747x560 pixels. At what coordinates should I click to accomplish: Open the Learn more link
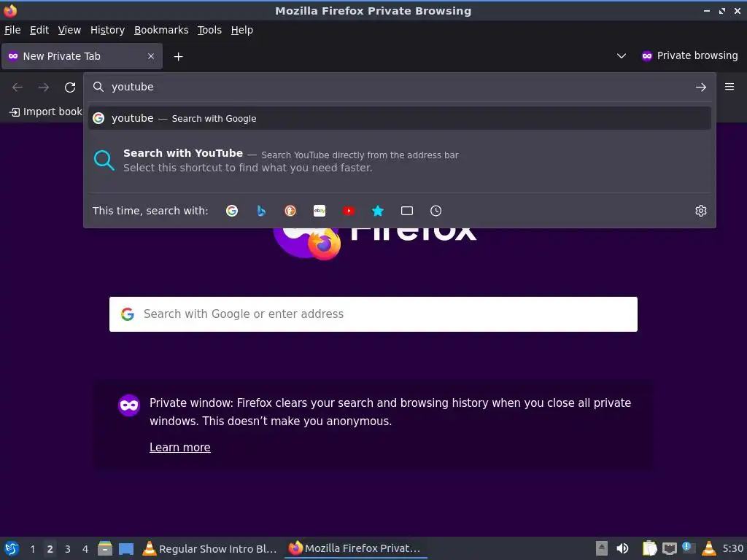pyautogui.click(x=180, y=447)
